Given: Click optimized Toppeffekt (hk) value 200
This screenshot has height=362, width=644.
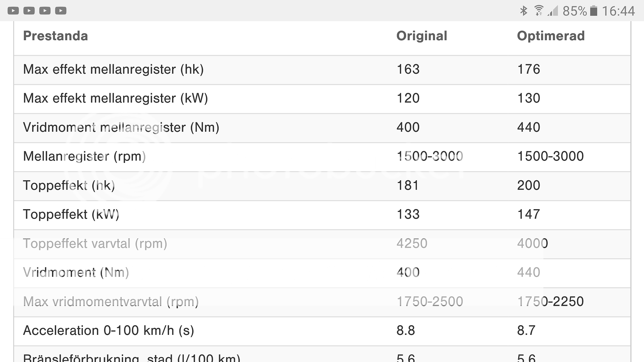Looking at the screenshot, I should [x=529, y=185].
